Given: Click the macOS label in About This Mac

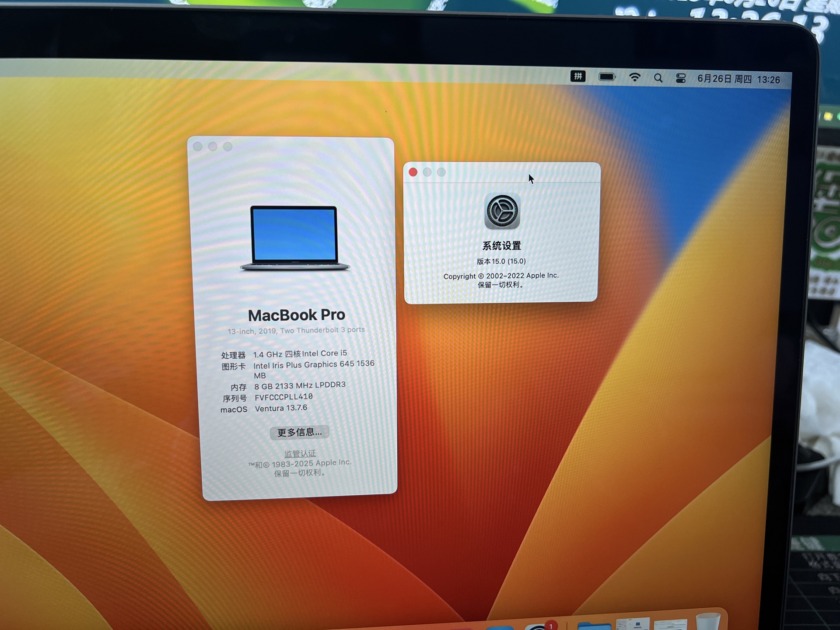Looking at the screenshot, I should tap(234, 410).
